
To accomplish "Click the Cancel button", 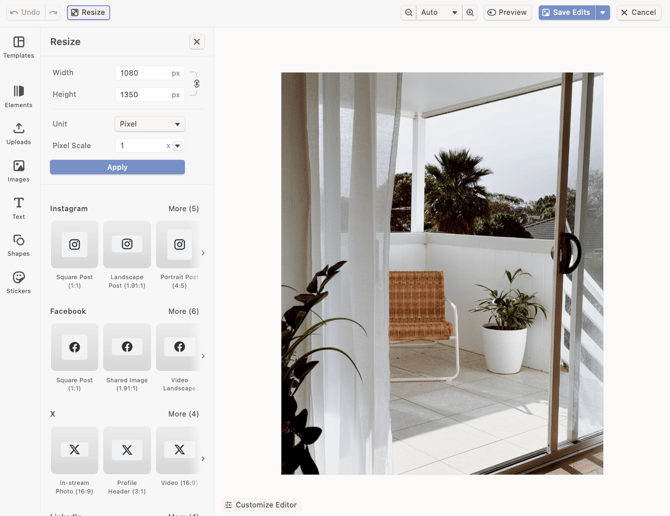I will tap(639, 12).
